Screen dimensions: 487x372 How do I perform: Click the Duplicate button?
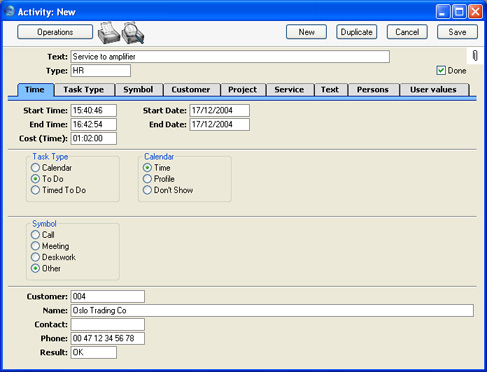[357, 32]
